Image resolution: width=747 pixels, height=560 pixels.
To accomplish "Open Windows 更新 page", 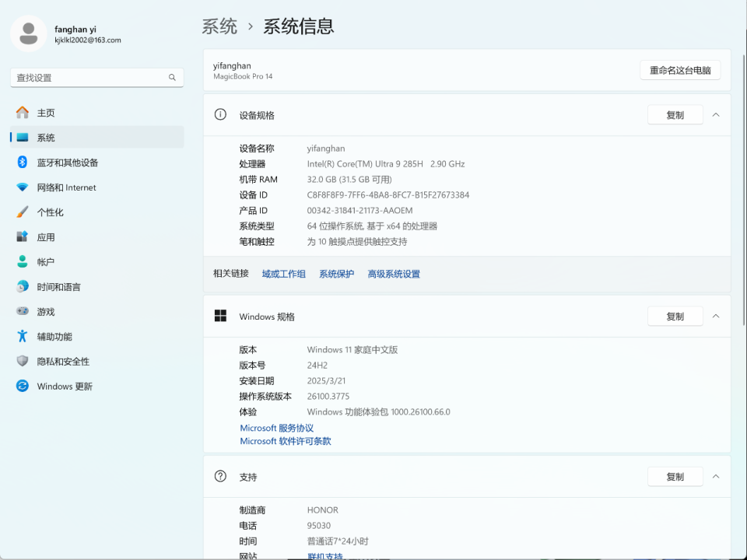I will pyautogui.click(x=96, y=387).
